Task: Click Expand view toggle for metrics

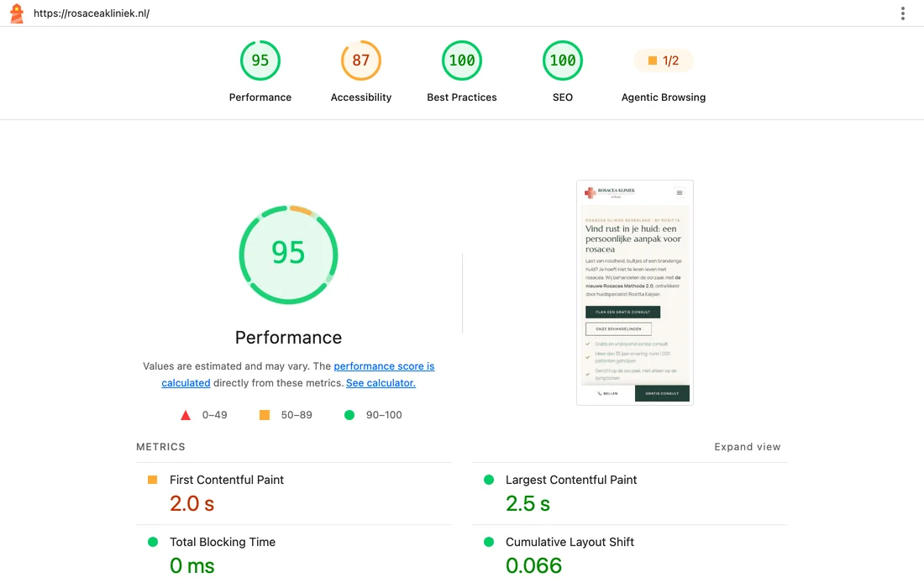Action: pos(748,447)
